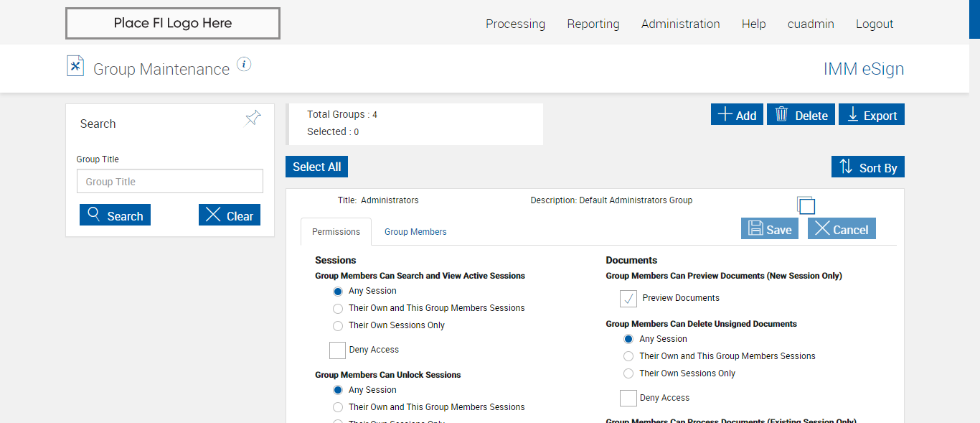Viewport: 980px width, 423px height.
Task: Click the info icon beside Group Maintenance
Action: click(244, 65)
